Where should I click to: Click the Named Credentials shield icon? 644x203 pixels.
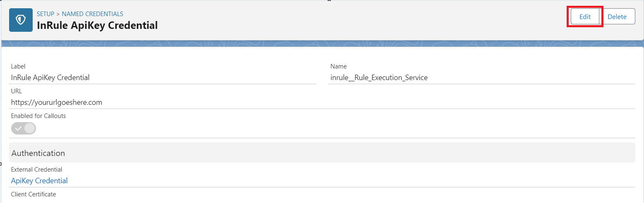pyautogui.click(x=21, y=20)
